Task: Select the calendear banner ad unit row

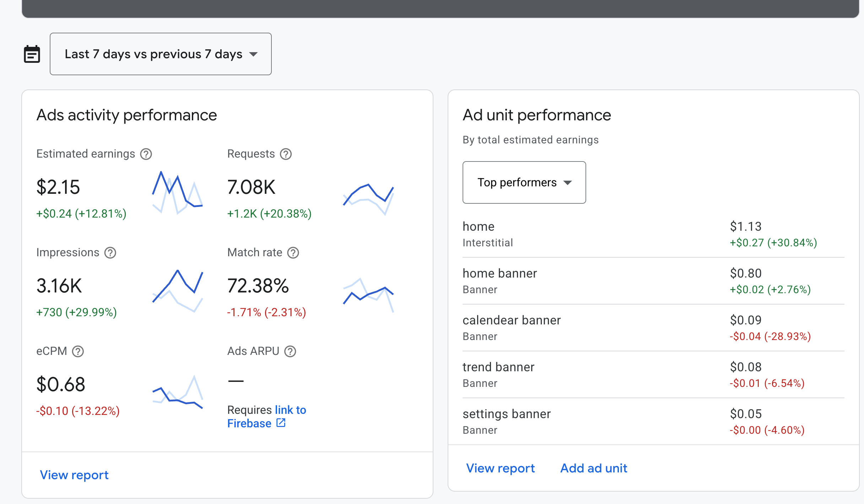Action: coord(653,328)
